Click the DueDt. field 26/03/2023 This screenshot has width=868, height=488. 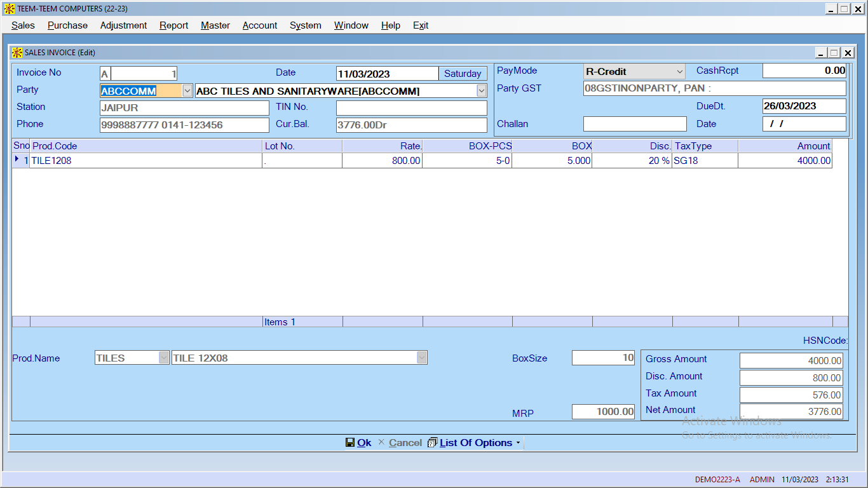pyautogui.click(x=804, y=106)
